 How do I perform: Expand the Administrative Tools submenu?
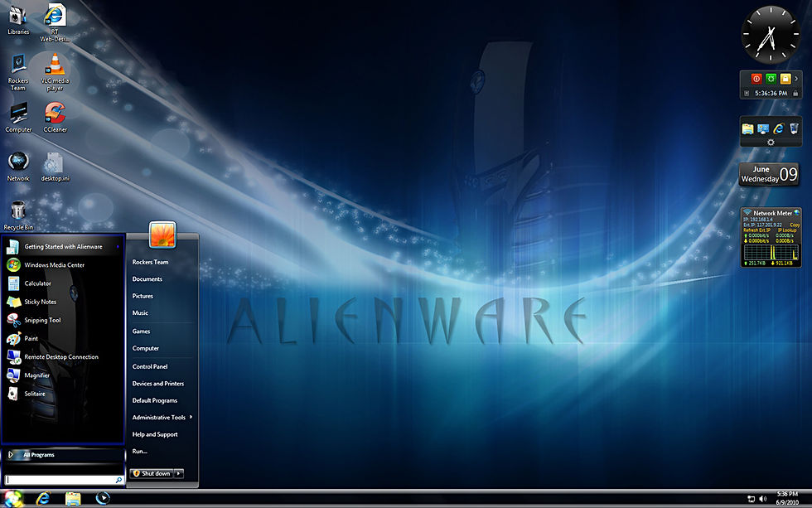coord(191,417)
